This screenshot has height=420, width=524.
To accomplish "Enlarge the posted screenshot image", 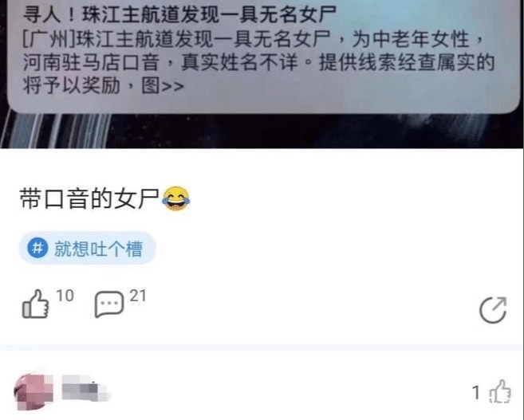I will coord(262,74).
